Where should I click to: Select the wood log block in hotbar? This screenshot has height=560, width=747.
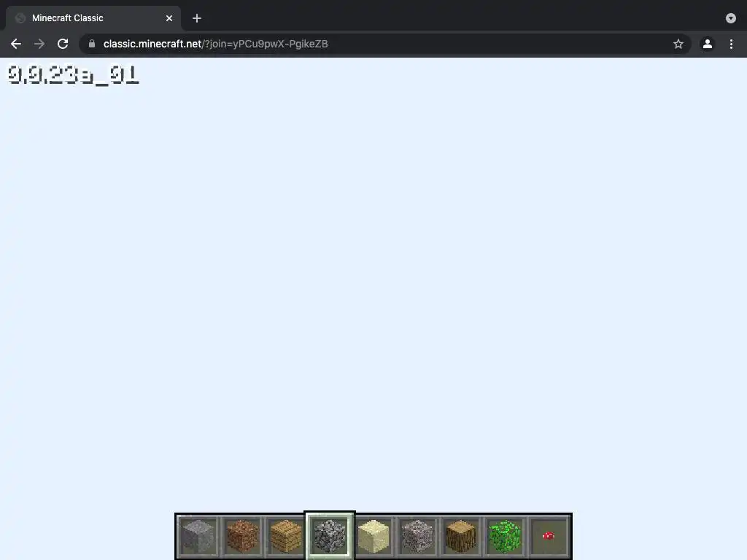pyautogui.click(x=461, y=536)
